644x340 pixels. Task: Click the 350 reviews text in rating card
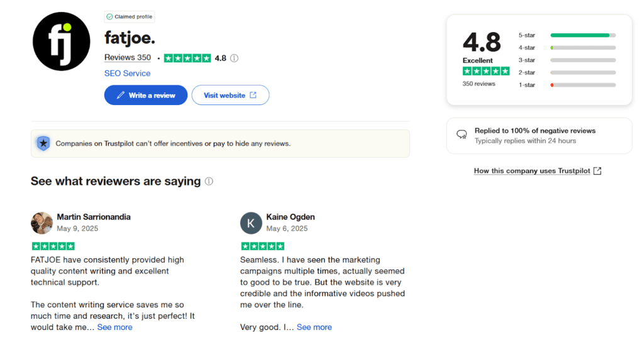click(x=479, y=84)
